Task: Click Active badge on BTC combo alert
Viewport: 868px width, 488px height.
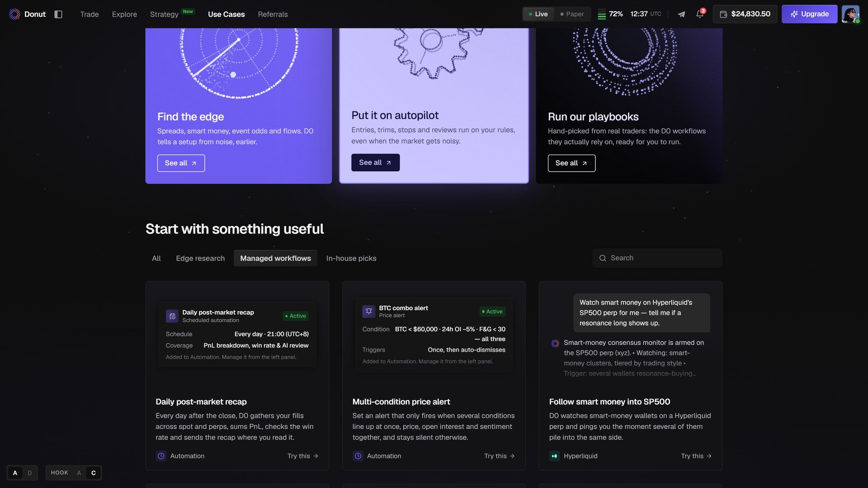Action: pos(492,311)
